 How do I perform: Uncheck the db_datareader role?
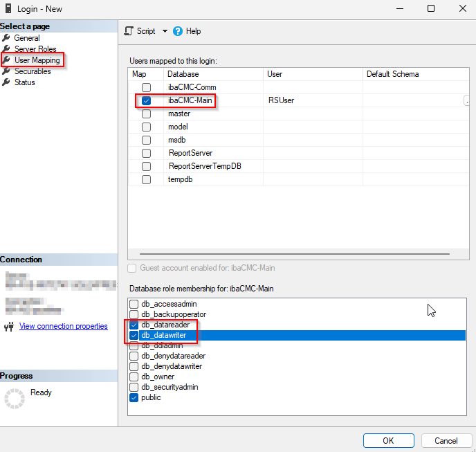pos(134,325)
